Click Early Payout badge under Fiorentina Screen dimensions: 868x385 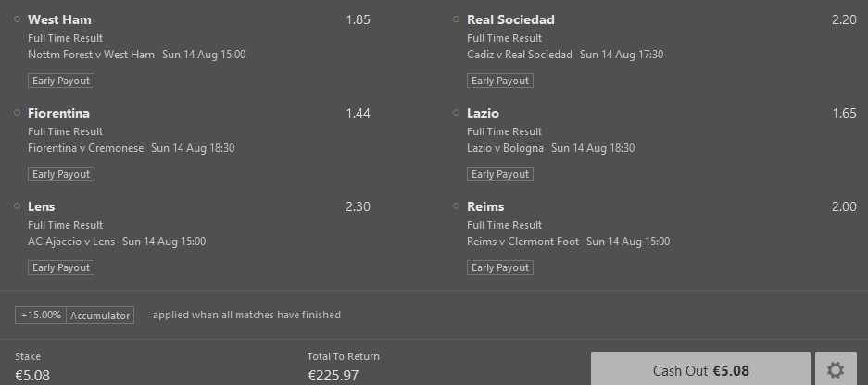(61, 174)
